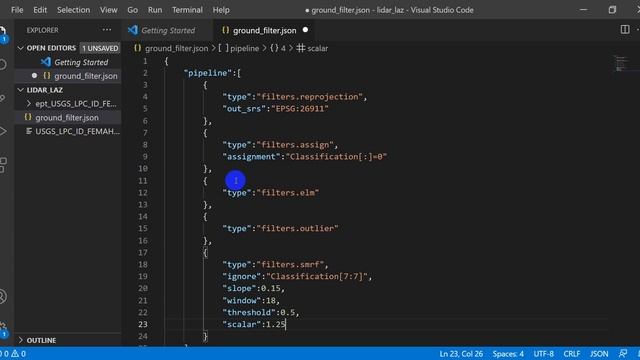Click the VS Code icon on Getting Started tab
640x360 pixels.
[133, 30]
